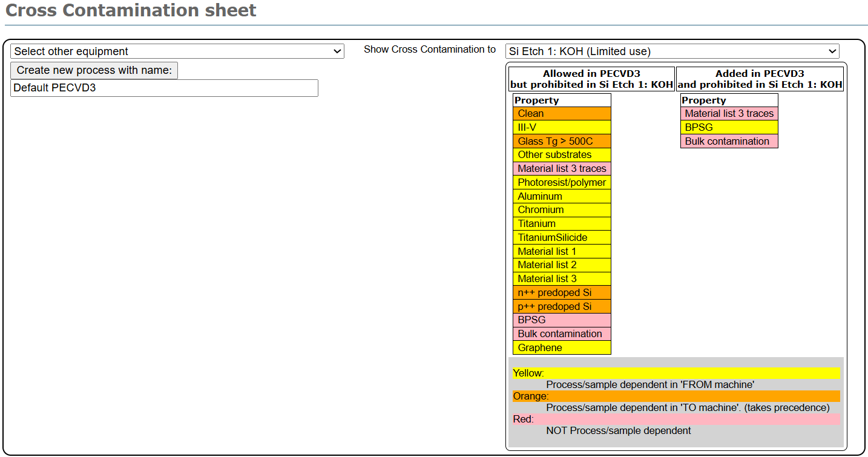The width and height of the screenshot is (868, 457).
Task: Click the 'n++ predoped Si' cell
Action: (x=562, y=292)
